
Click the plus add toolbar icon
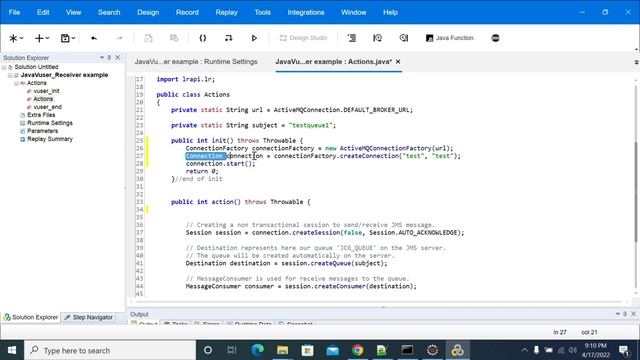(39, 38)
